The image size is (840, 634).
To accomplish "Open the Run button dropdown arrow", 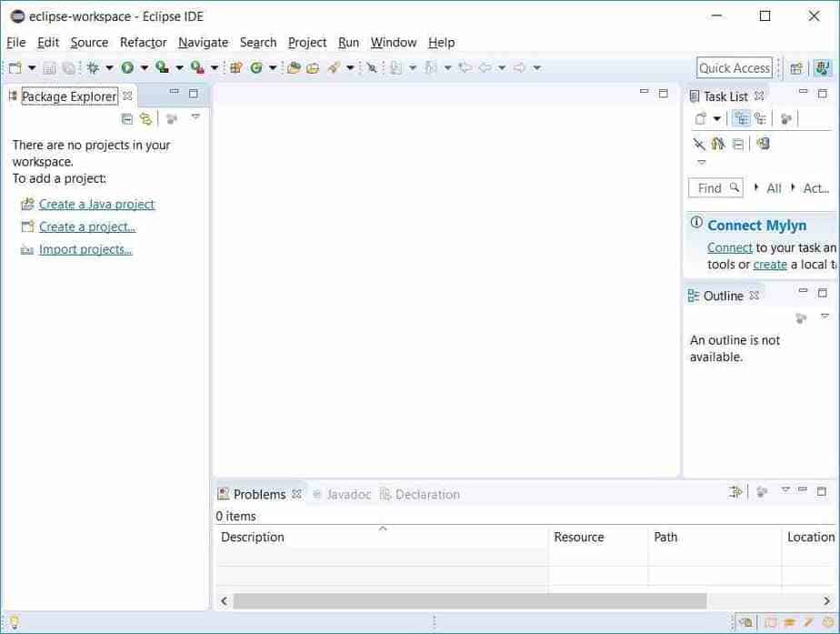I will (144, 67).
